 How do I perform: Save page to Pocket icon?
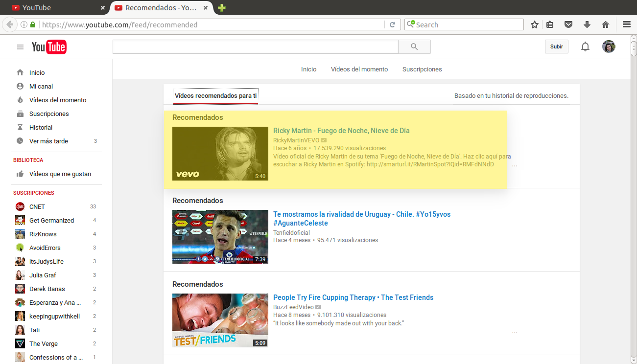(x=568, y=24)
